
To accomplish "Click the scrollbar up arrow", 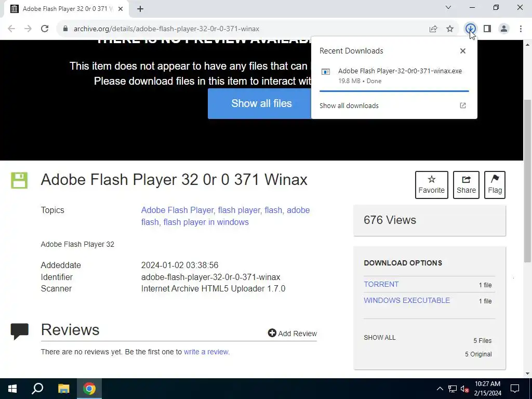I will [x=528, y=45].
